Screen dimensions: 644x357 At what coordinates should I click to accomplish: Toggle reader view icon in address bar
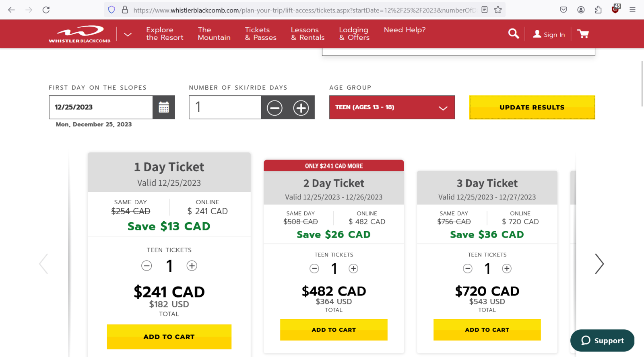pyautogui.click(x=485, y=10)
